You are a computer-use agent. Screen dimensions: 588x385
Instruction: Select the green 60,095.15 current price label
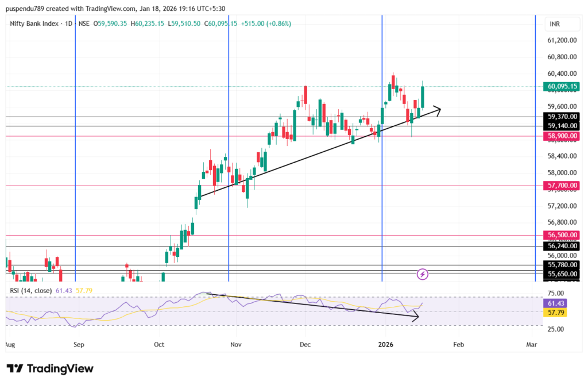tap(562, 87)
